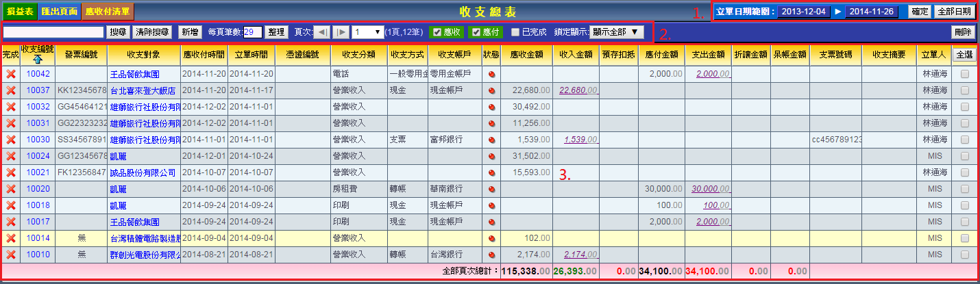Open the start date 2013-12-04 picker
980x284 pixels.
pos(802,12)
